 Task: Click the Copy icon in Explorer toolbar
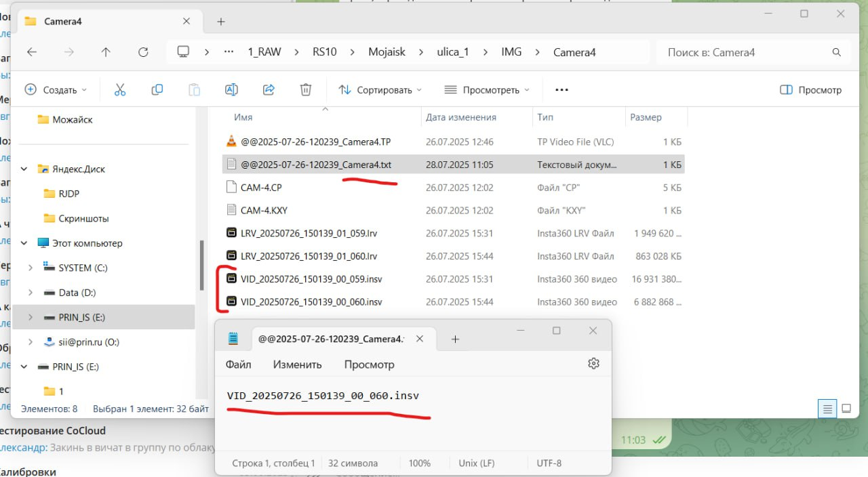point(157,89)
